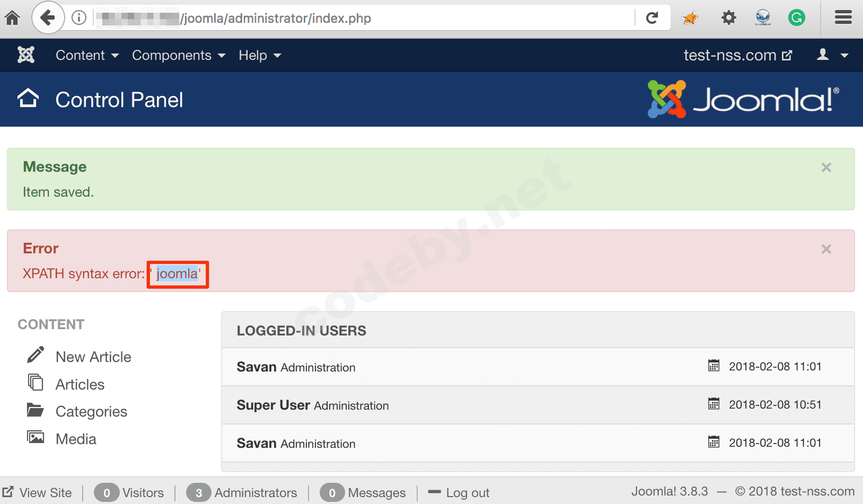The image size is (863, 504).
Task: Click the picture icon for Media
Action: [36, 437]
